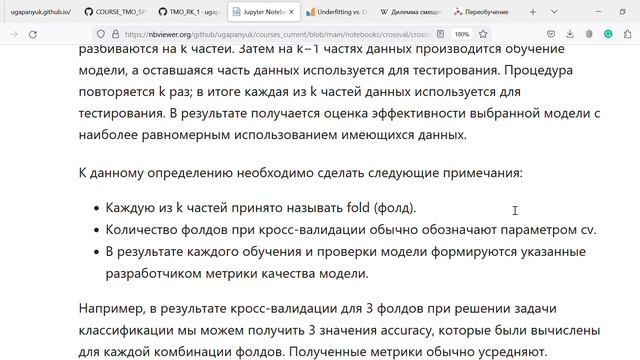Close the Jupyter Notebook tab
The image size is (640, 360).
click(291, 12)
